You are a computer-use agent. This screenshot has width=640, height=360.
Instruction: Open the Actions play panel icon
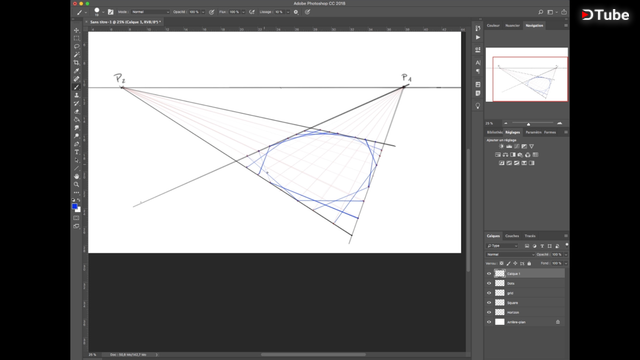(478, 37)
